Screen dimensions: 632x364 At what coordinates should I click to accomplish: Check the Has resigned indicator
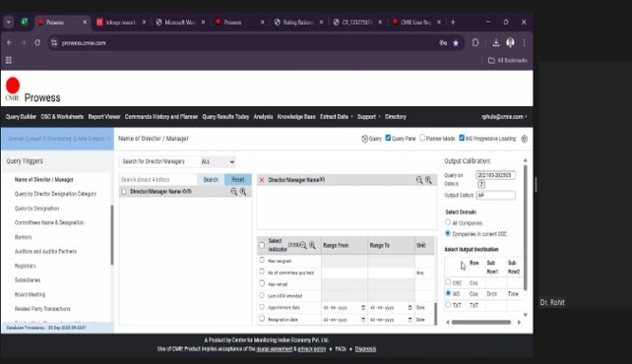(x=262, y=260)
